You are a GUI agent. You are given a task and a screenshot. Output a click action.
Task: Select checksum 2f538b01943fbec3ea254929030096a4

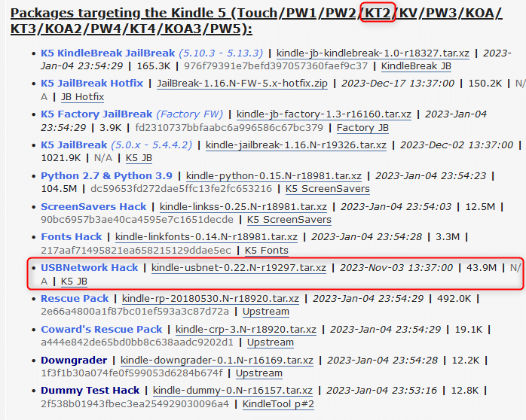click(x=135, y=403)
